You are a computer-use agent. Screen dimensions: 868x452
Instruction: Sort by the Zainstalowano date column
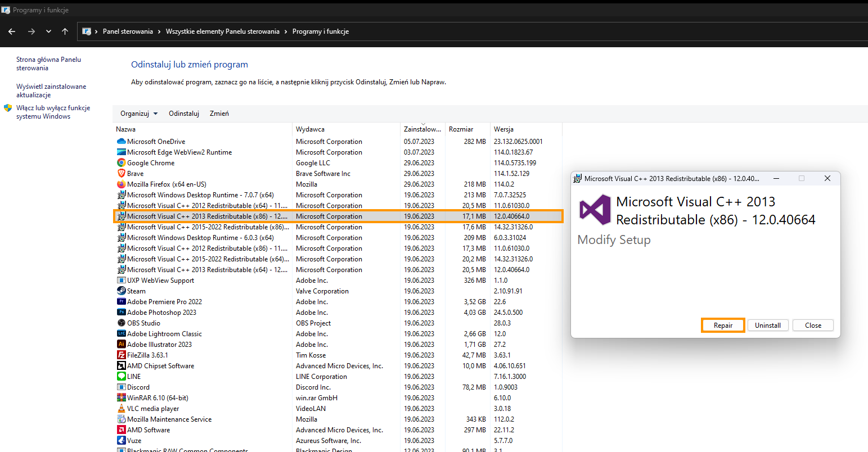(423, 129)
